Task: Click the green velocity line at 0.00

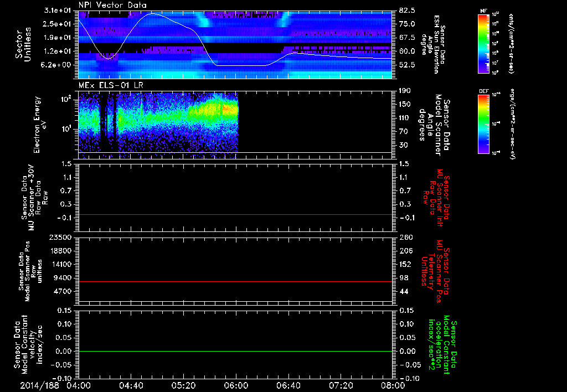Action: tap(235, 351)
